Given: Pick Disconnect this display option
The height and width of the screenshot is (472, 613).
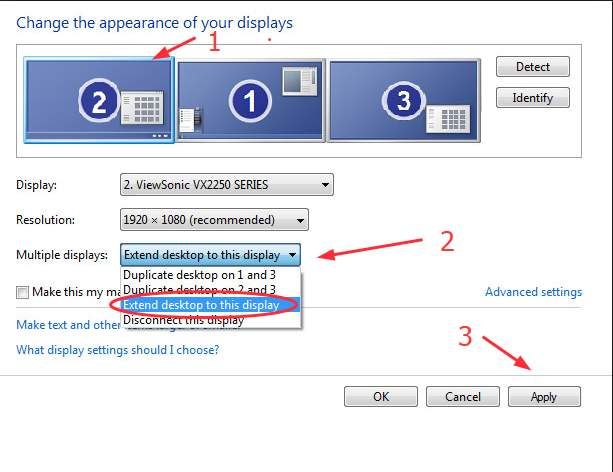Looking at the screenshot, I should (x=182, y=320).
